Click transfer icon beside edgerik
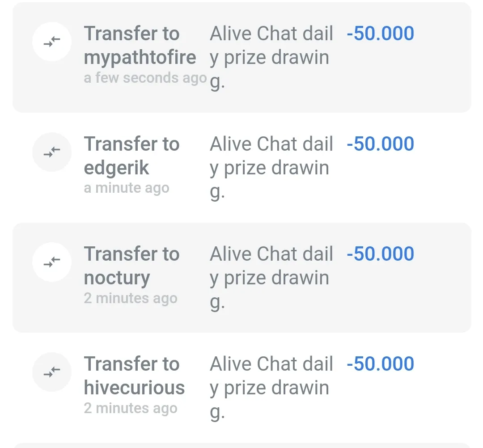 pyautogui.click(x=52, y=152)
